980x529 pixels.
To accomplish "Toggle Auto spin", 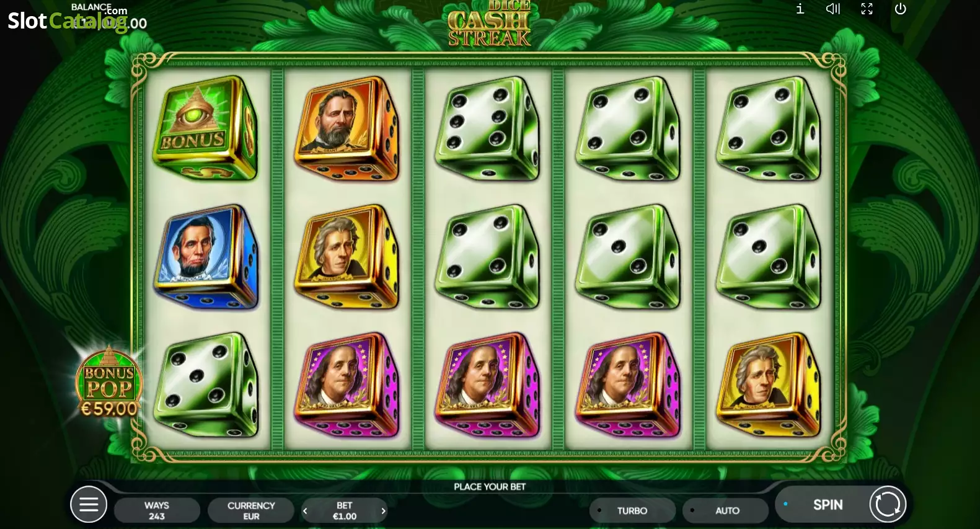I will point(725,510).
